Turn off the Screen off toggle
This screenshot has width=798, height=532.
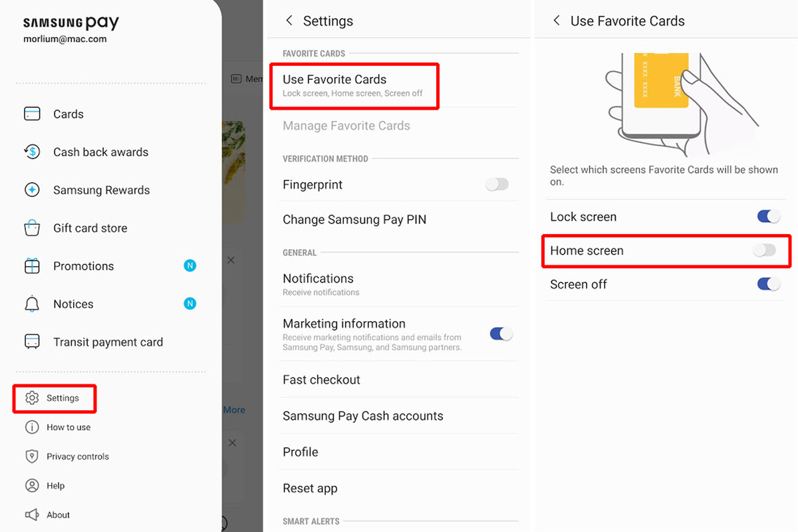769,284
